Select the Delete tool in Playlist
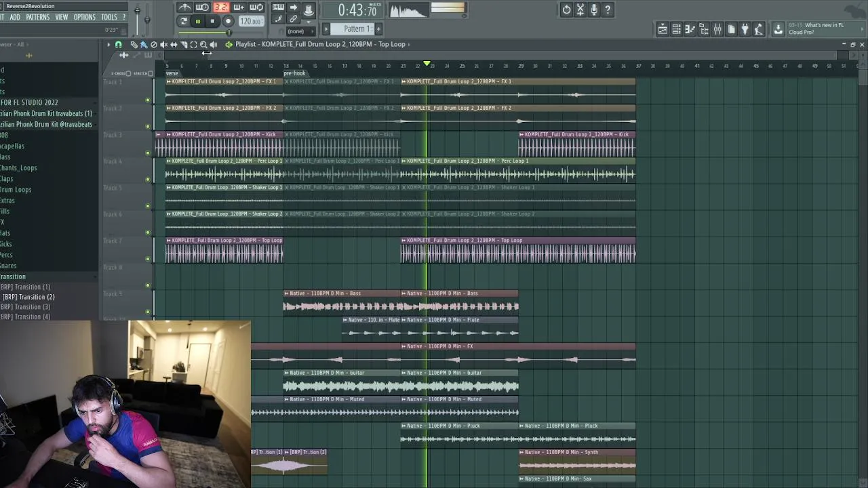 coord(154,45)
